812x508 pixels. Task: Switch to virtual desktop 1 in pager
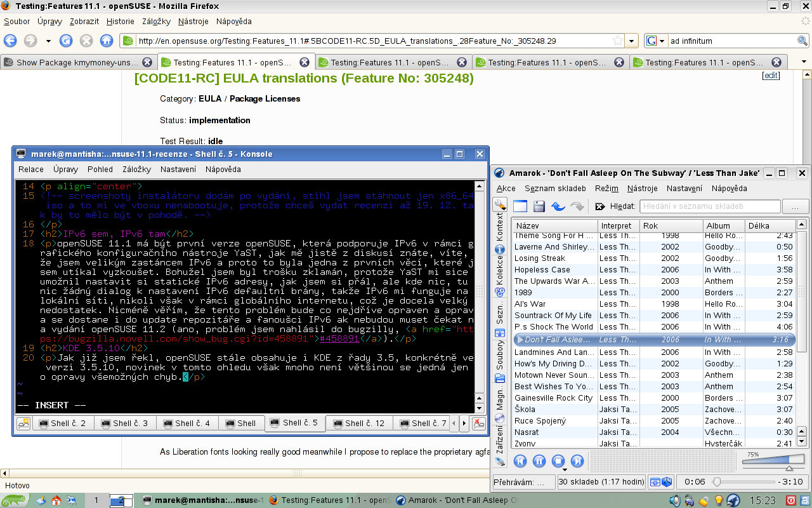point(96,500)
